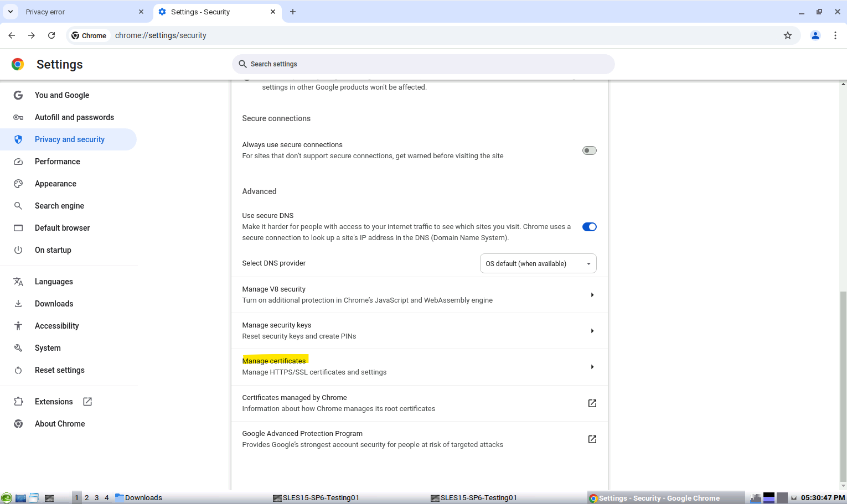Open Google Advanced Protection Program external link
The image size is (847, 504).
[592, 439]
